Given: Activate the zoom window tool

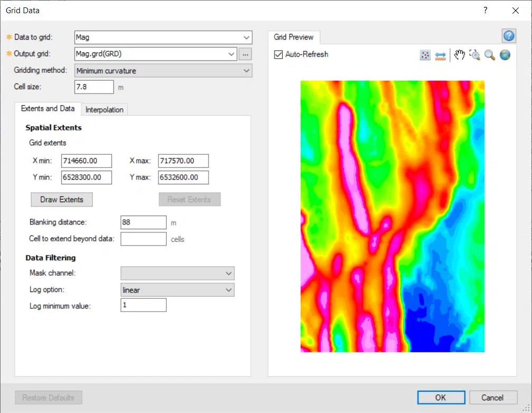Looking at the screenshot, I should point(474,55).
